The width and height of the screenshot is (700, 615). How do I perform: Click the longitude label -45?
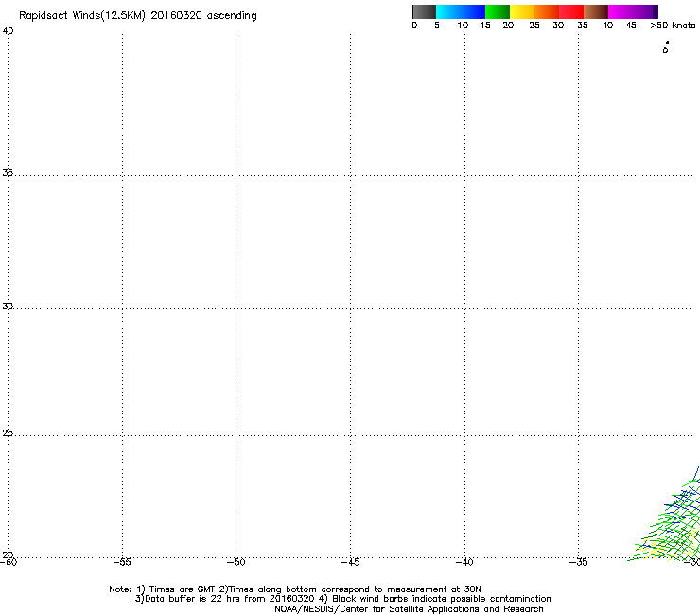[x=350, y=562]
